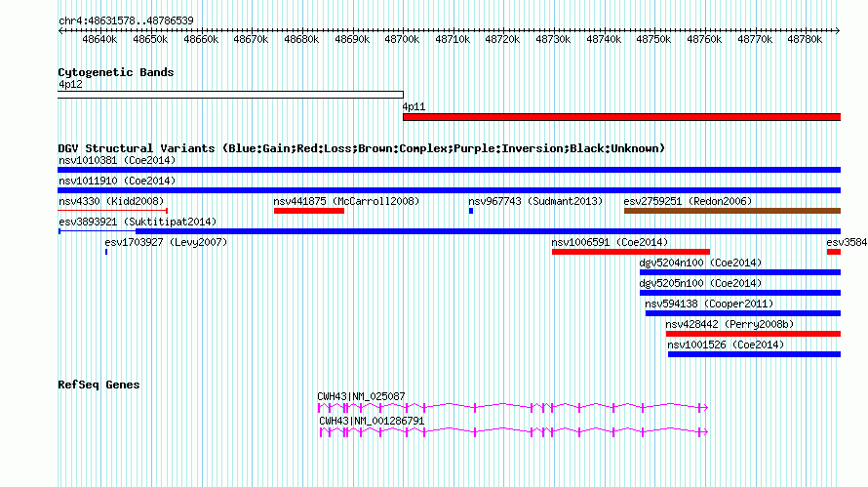Click the esv1703927 (Levy2007) label
The width and height of the screenshot is (868, 487).
[166, 242]
